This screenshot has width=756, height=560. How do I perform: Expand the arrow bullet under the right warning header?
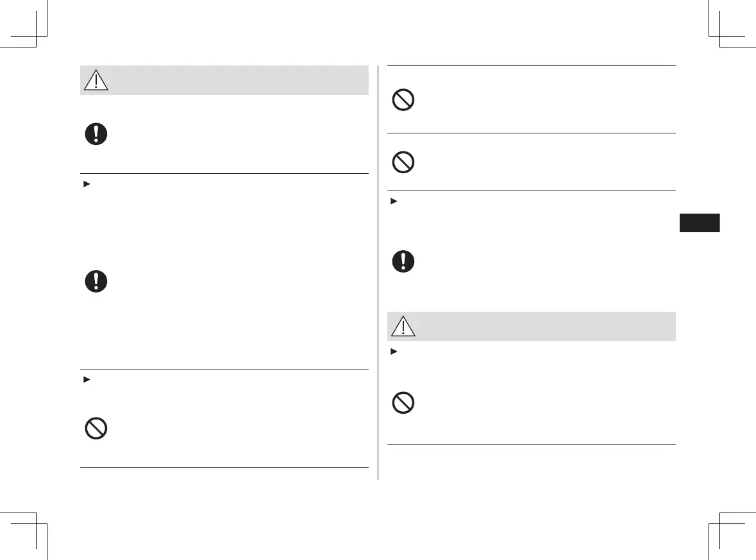click(x=392, y=352)
